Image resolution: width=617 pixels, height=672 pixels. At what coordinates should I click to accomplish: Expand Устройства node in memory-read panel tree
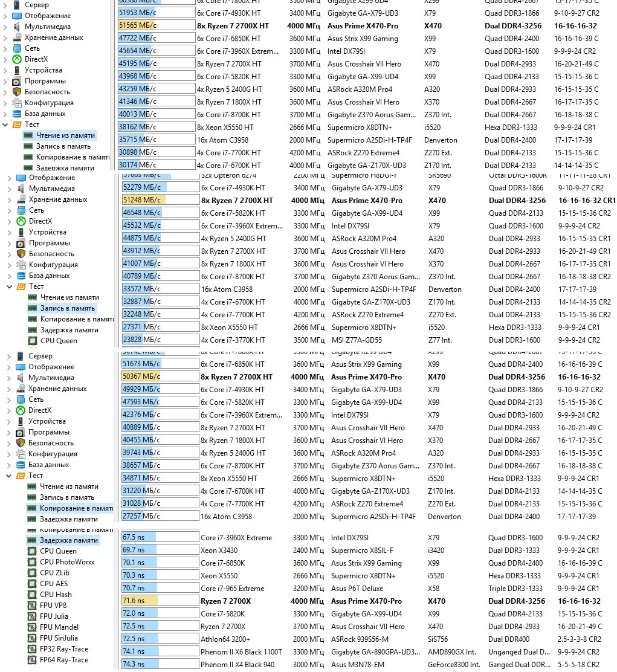pos(5,70)
